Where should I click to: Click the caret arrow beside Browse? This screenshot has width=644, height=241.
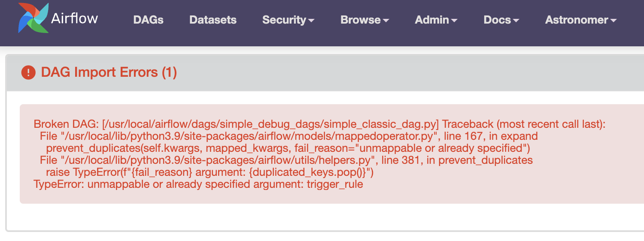[386, 21]
